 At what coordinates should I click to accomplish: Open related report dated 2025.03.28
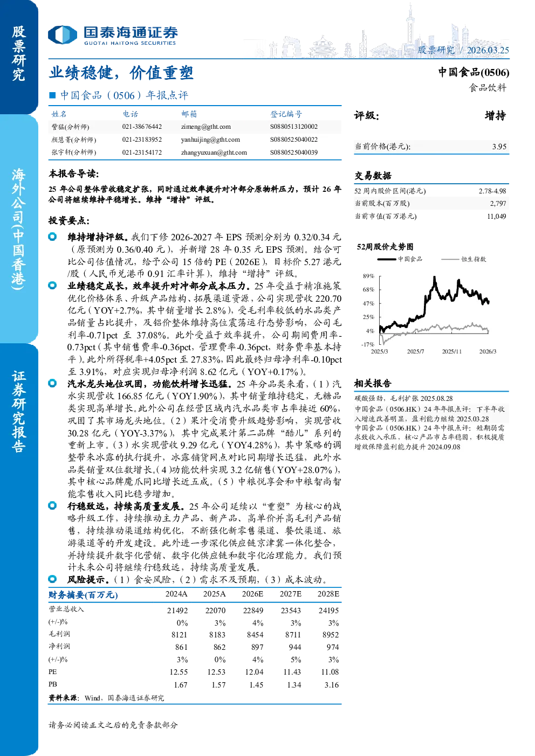pyautogui.click(x=430, y=414)
